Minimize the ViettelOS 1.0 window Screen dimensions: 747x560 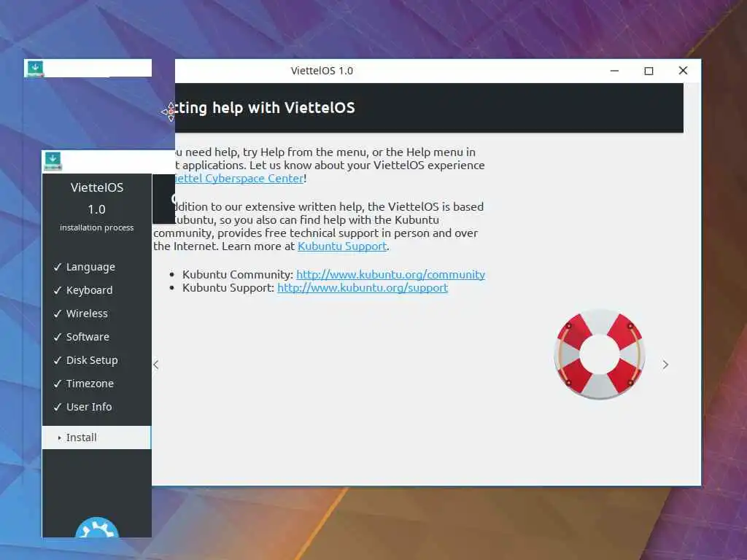[x=614, y=71]
